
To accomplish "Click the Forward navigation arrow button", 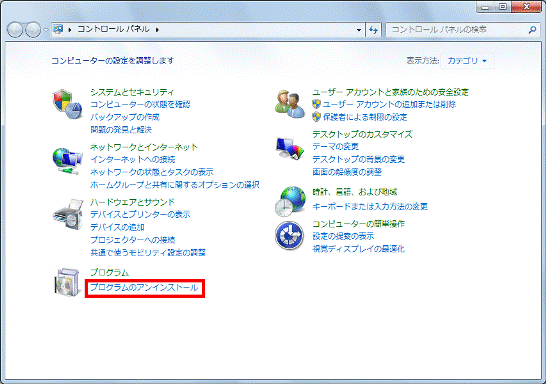I will click(33, 30).
